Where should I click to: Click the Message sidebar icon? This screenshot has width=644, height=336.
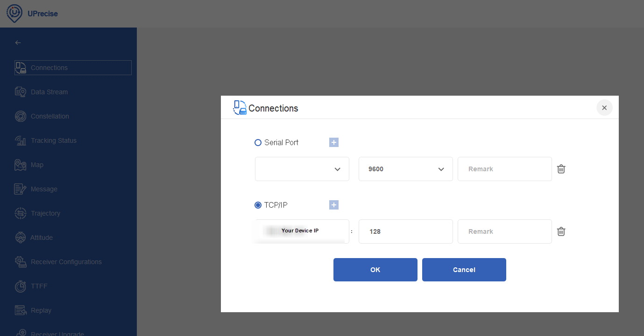click(21, 189)
